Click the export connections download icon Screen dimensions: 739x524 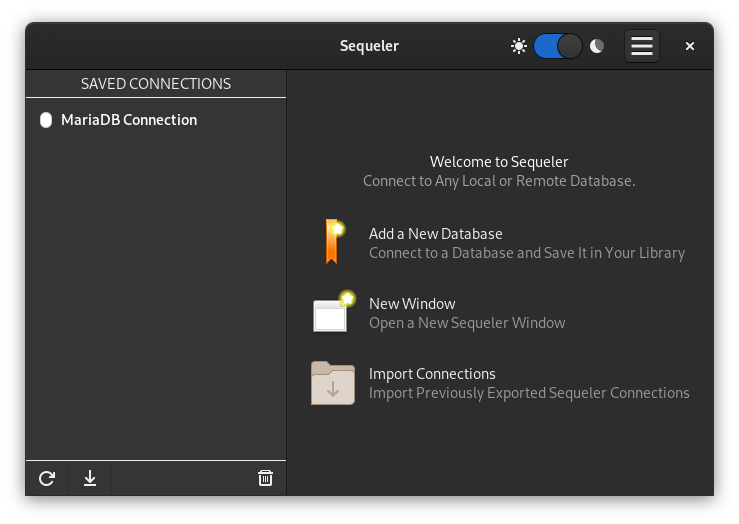coord(90,478)
